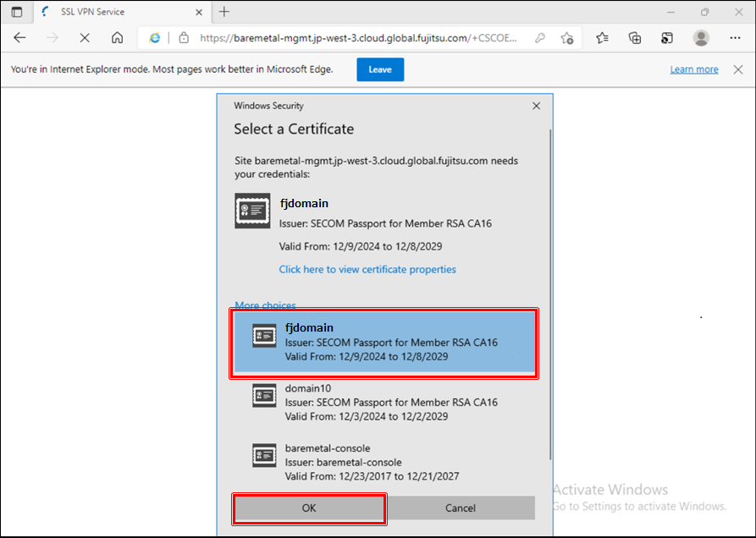Cancel the certificate selection
The width and height of the screenshot is (756, 538).
(461, 508)
